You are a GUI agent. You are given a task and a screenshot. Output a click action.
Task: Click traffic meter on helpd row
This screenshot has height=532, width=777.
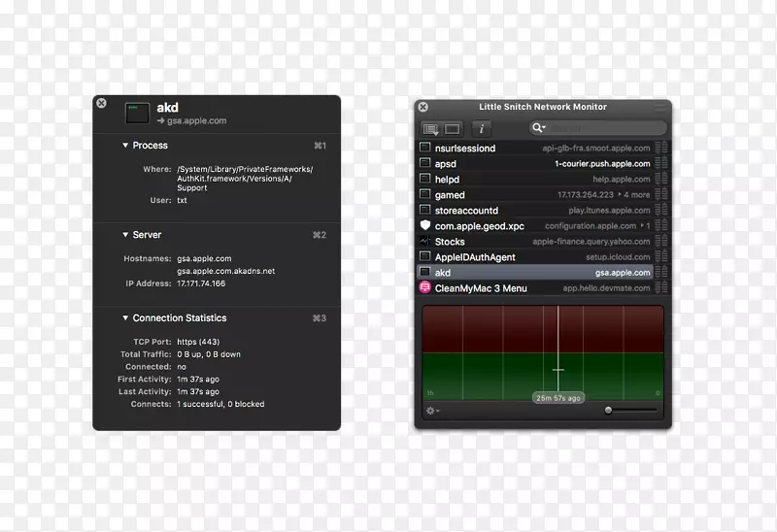coord(661,179)
